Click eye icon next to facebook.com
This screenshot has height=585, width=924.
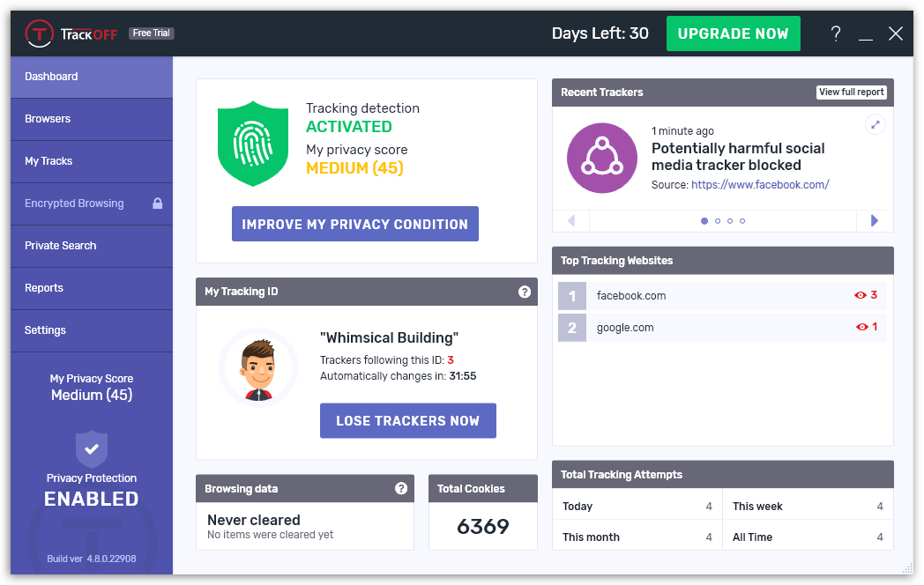coord(861,295)
